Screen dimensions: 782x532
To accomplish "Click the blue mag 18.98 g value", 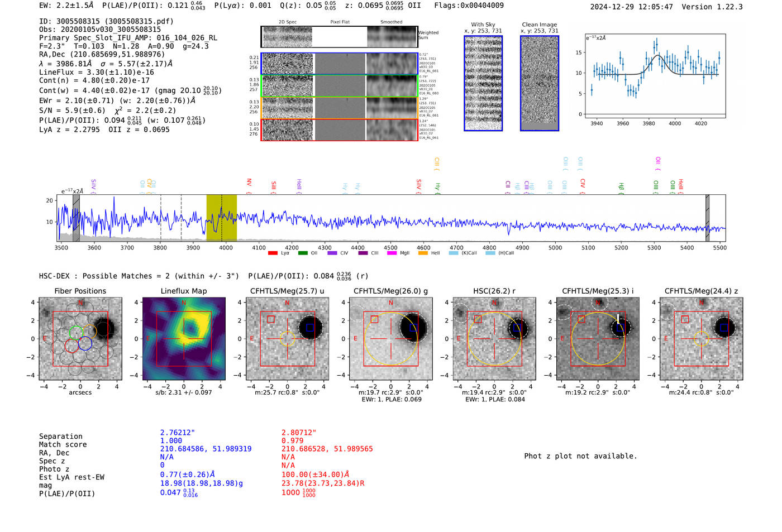I will click(201, 483).
